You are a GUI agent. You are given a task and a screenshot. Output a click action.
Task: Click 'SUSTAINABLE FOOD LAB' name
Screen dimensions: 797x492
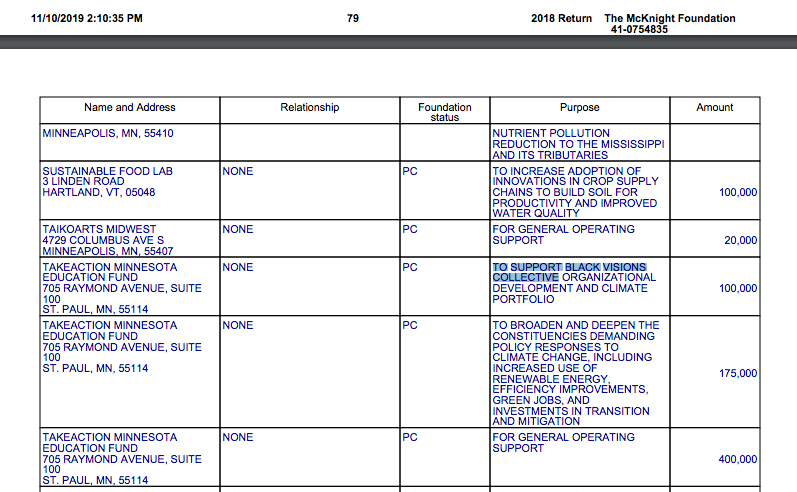click(107, 171)
